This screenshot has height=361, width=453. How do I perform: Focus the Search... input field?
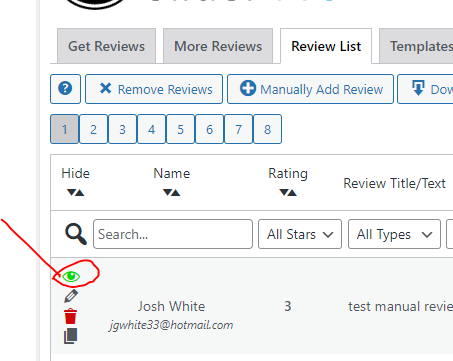coord(173,234)
